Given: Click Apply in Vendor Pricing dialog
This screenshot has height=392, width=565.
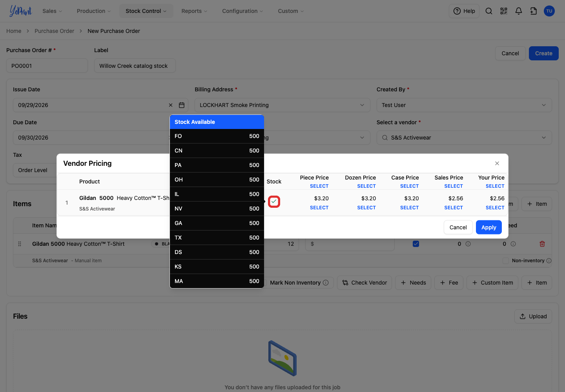Looking at the screenshot, I should (x=489, y=227).
